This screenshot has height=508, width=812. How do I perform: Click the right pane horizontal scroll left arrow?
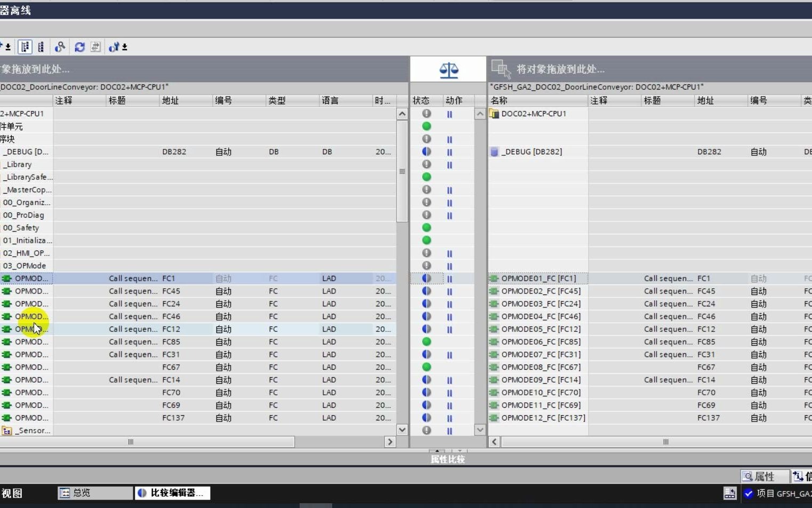[x=494, y=442]
